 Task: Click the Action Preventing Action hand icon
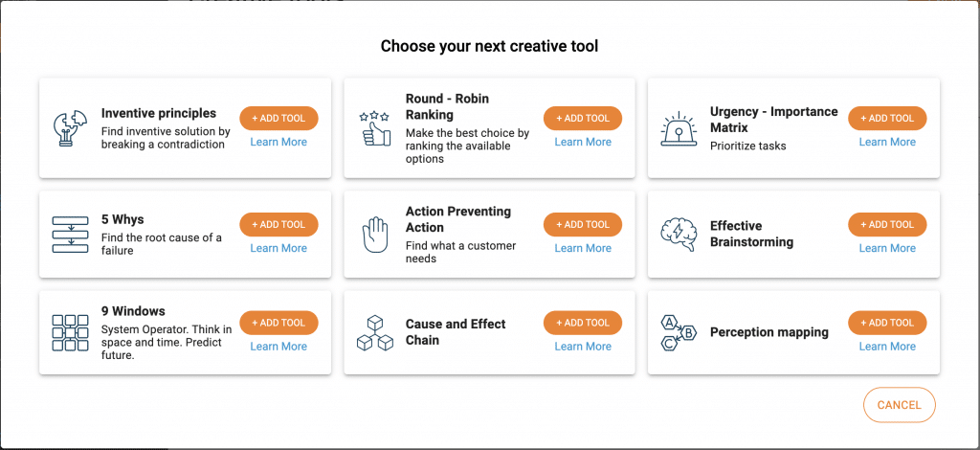[x=375, y=235]
